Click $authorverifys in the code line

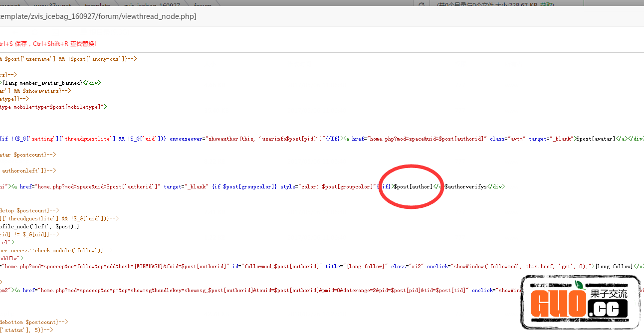pos(465,186)
